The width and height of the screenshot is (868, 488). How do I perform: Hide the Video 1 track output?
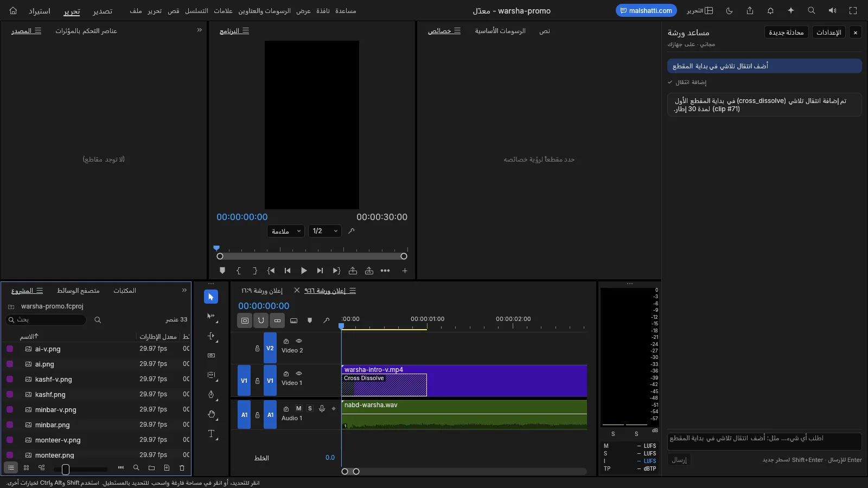point(299,374)
